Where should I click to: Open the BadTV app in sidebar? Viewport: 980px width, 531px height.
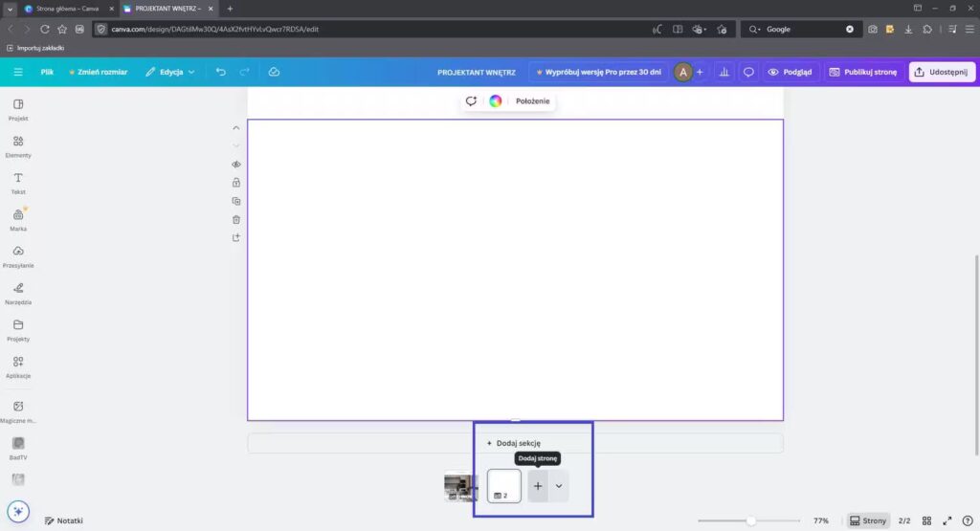pyautogui.click(x=18, y=449)
